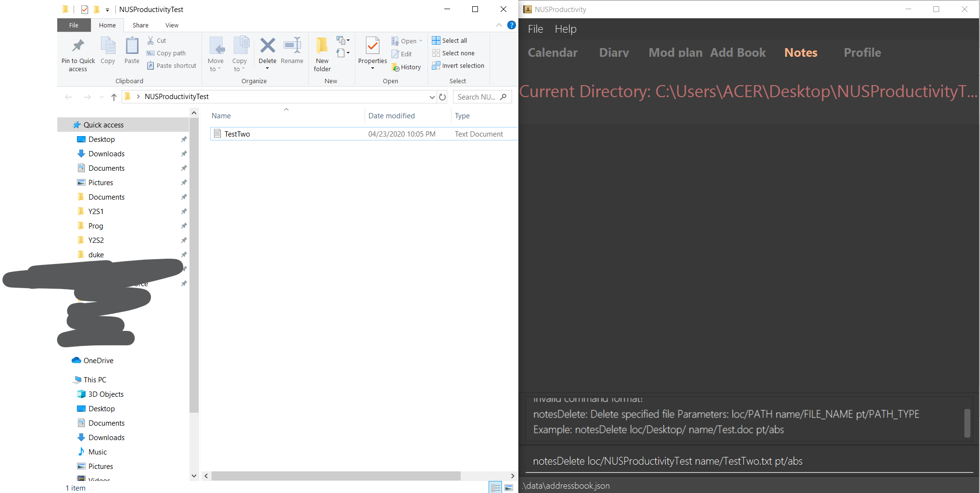This screenshot has height=493, width=980.
Task: Switch to the View ribbon tab
Action: [172, 25]
